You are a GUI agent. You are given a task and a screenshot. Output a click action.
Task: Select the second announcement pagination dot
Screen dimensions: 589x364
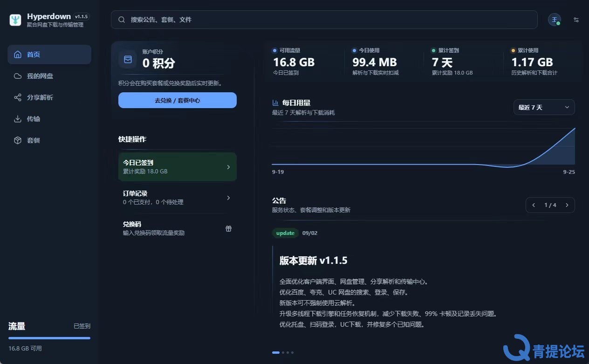point(283,352)
